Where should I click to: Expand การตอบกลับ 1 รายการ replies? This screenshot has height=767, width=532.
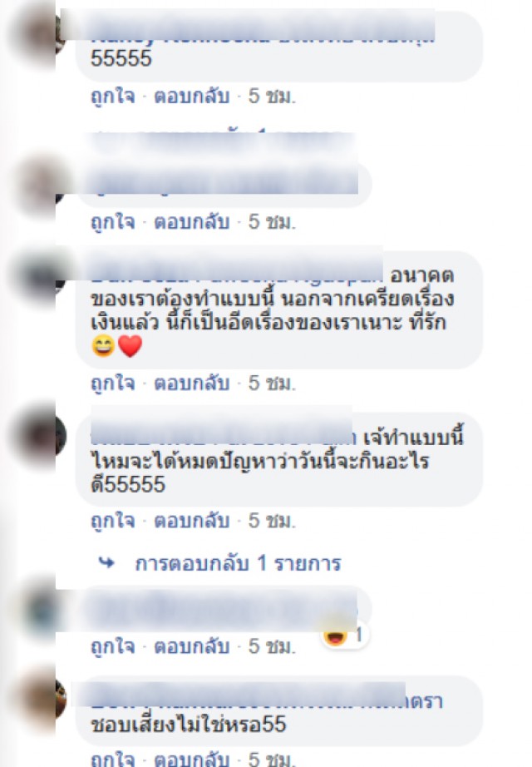pos(238,563)
